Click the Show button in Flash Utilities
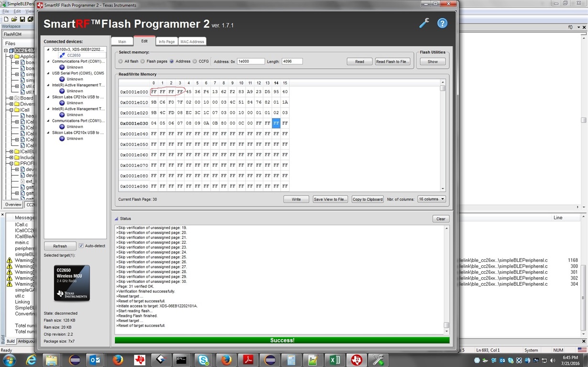This screenshot has height=367, width=588. pos(433,61)
